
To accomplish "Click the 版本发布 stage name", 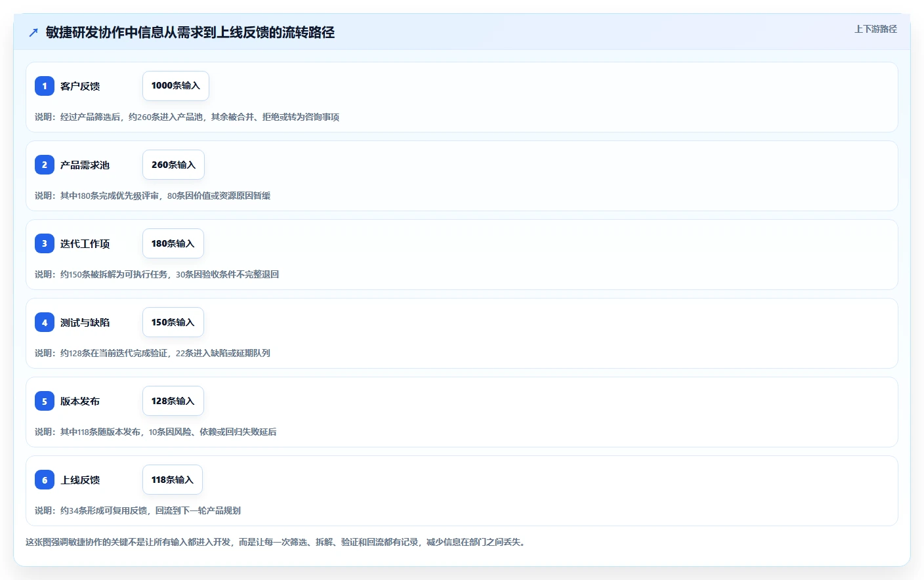I will [x=80, y=401].
